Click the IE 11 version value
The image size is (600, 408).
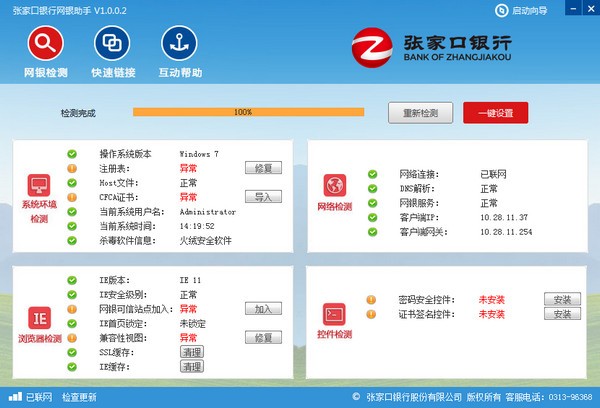point(190,280)
